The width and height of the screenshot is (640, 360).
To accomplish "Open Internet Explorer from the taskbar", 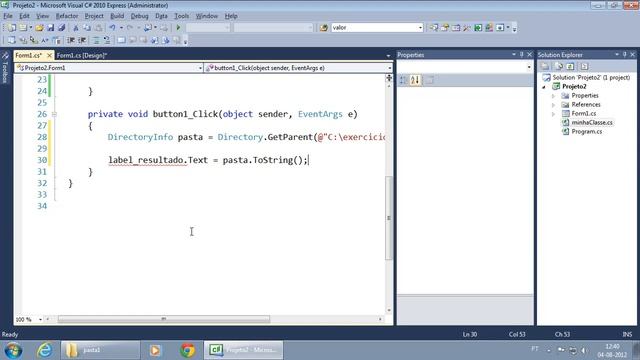I will pyautogui.click(x=44, y=350).
